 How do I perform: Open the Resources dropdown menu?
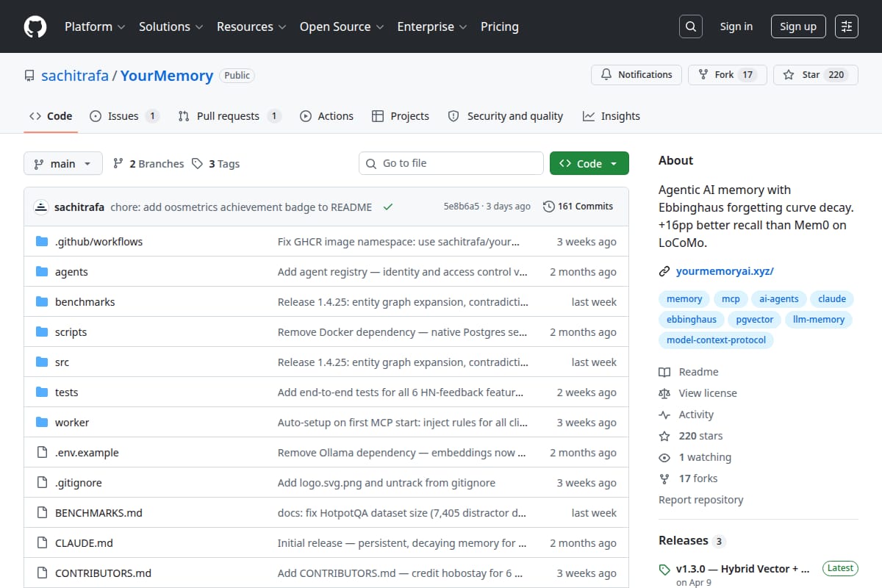click(x=251, y=26)
